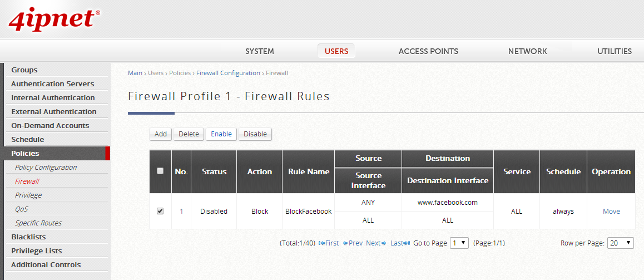
Task: Open the UTILITIES menu tab
Action: 614,51
